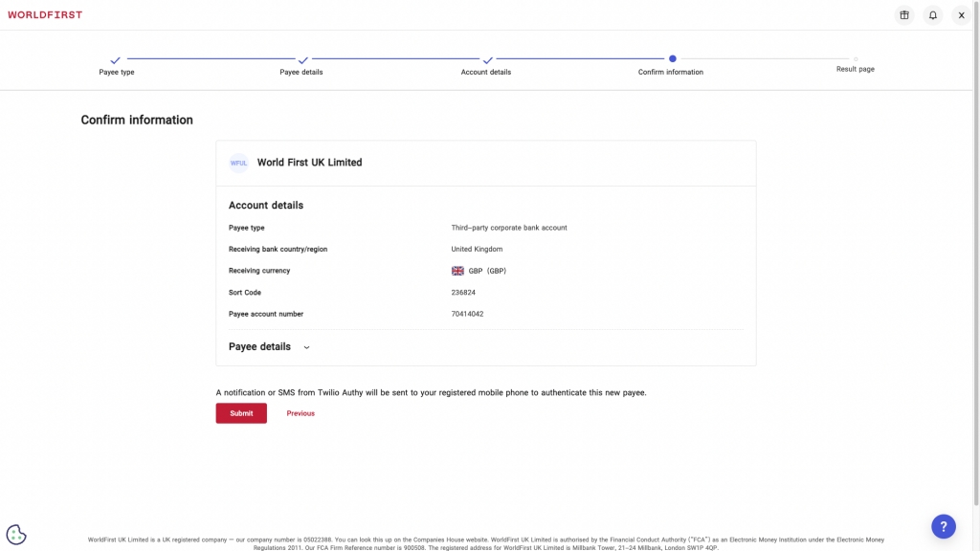Click the WorldFirst logo
Image resolution: width=980 pixels, height=551 pixels.
pyautogui.click(x=45, y=14)
